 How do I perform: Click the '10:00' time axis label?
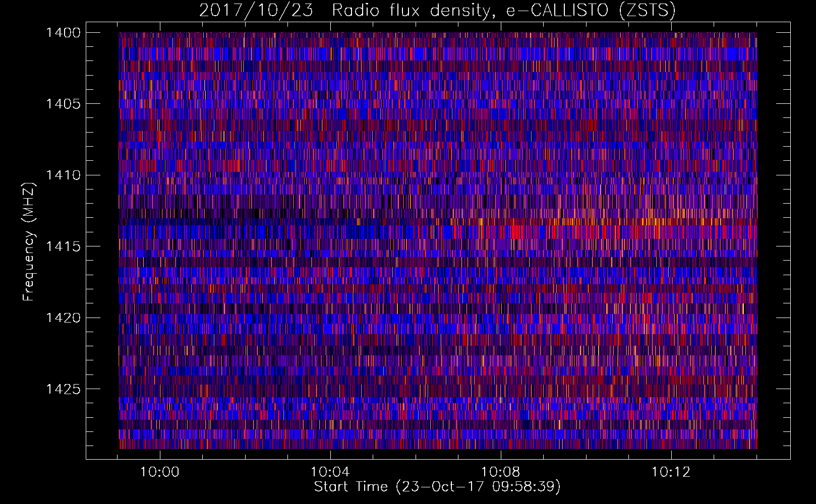(160, 472)
